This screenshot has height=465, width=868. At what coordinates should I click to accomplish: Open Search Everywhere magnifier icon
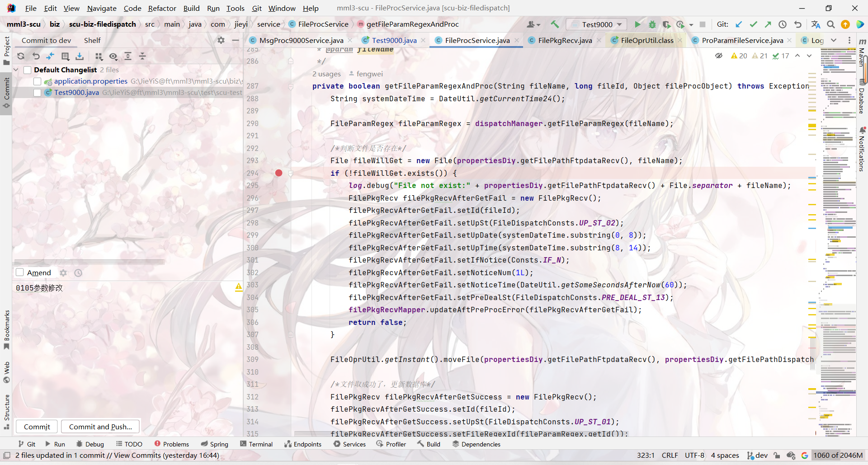pos(830,24)
